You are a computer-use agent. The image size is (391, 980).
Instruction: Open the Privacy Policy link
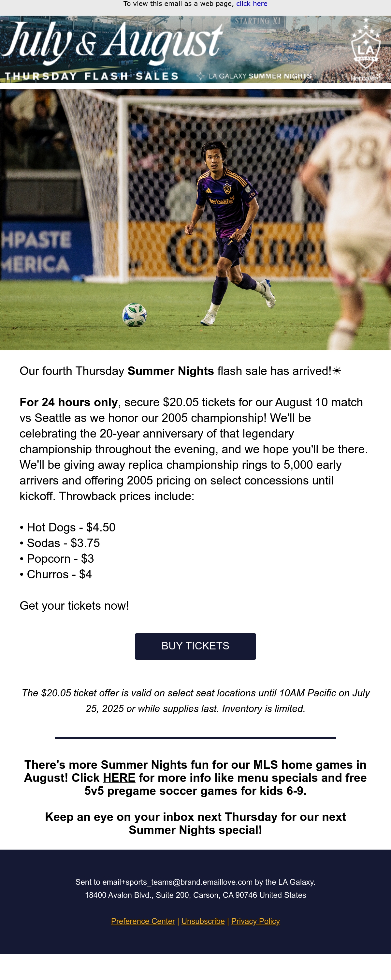(x=255, y=921)
